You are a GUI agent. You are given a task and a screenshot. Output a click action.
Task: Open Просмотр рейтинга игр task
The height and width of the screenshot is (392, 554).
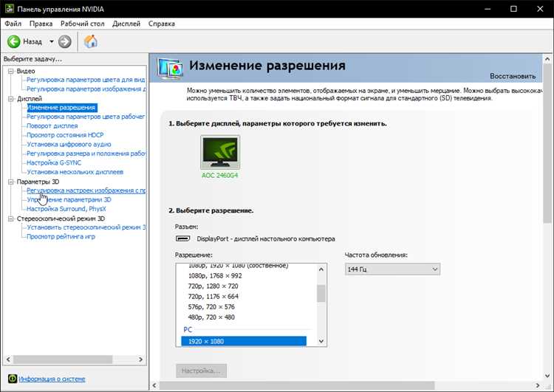coord(61,237)
